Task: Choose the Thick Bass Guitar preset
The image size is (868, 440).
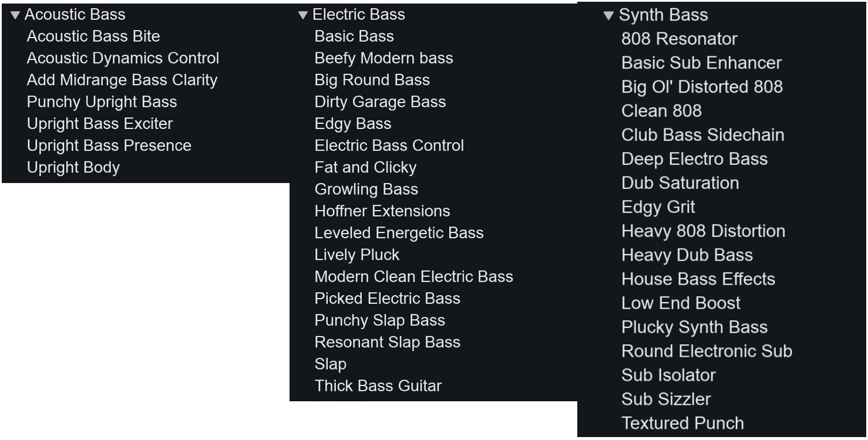Action: (x=378, y=386)
